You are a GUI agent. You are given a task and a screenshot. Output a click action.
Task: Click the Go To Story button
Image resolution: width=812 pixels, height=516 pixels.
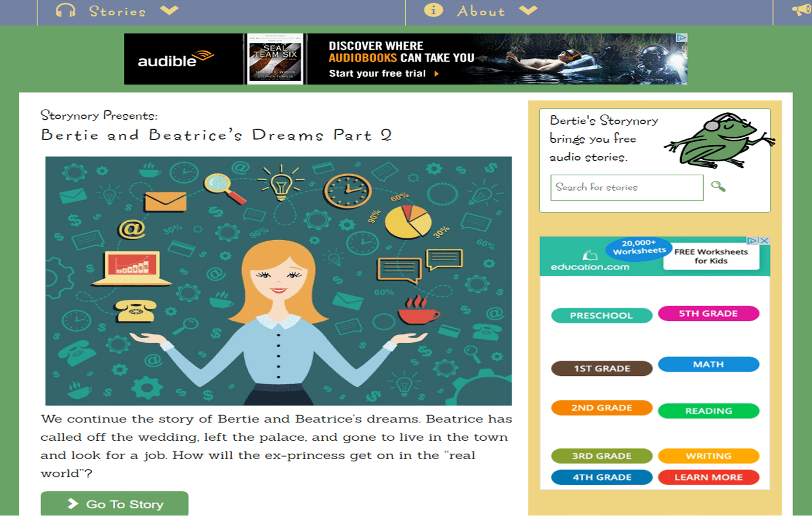(x=114, y=504)
